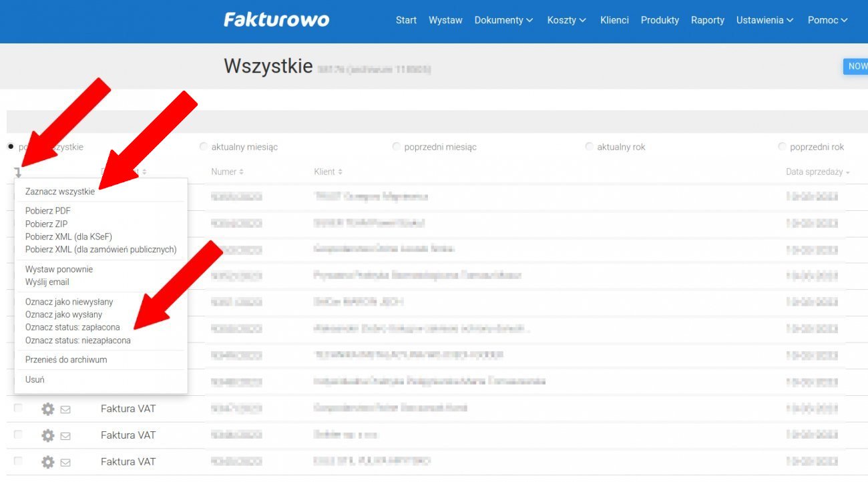Open the Raporty page
Viewport: 868px width, 482px height.
[x=708, y=20]
